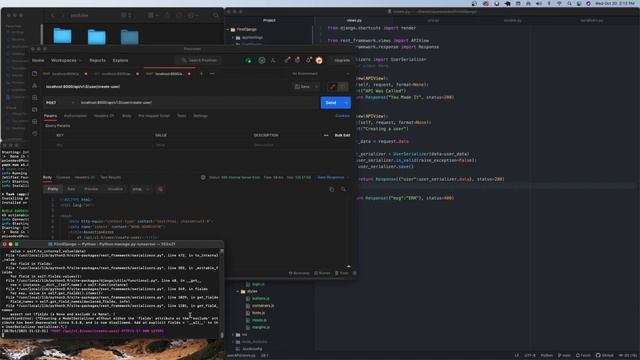This screenshot has height=360, width=640.
Task: Select Visualize response view
Action: coord(115,189)
